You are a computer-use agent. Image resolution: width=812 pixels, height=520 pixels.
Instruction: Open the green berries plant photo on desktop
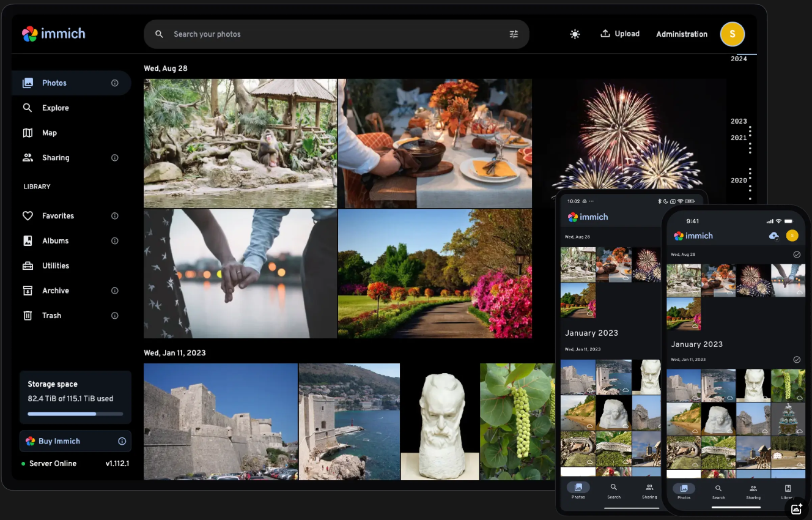click(x=518, y=422)
